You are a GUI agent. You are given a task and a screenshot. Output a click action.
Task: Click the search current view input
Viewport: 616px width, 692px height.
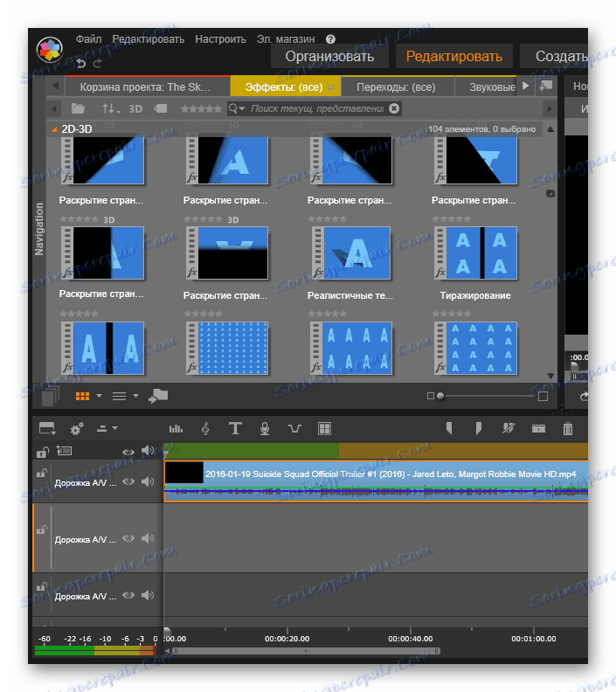(317, 108)
